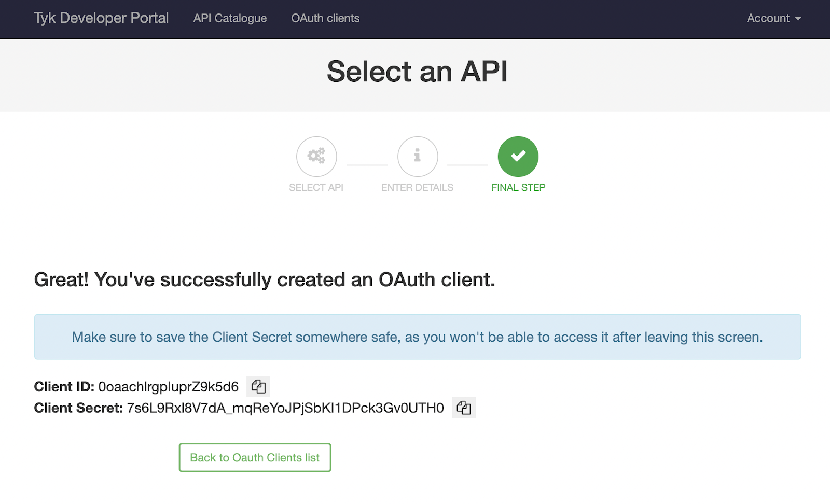Copy the Client ID to clipboard
Image resolution: width=830 pixels, height=504 pixels.
pyautogui.click(x=258, y=387)
